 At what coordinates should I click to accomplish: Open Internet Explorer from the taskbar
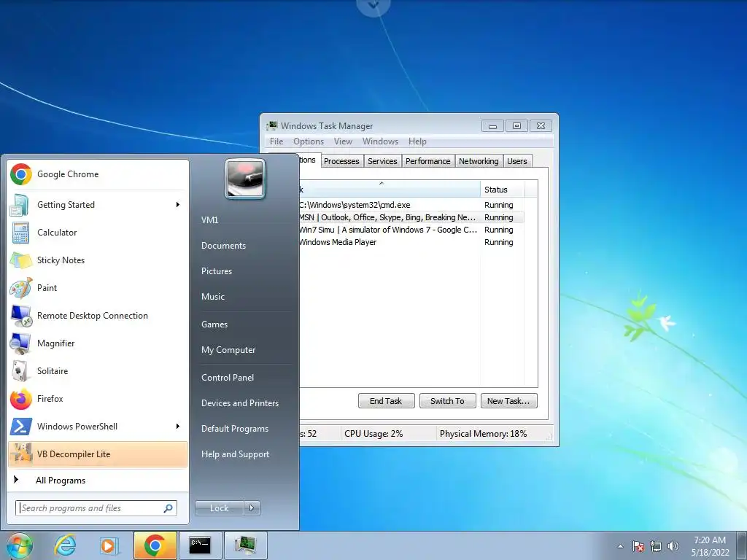[65, 545]
